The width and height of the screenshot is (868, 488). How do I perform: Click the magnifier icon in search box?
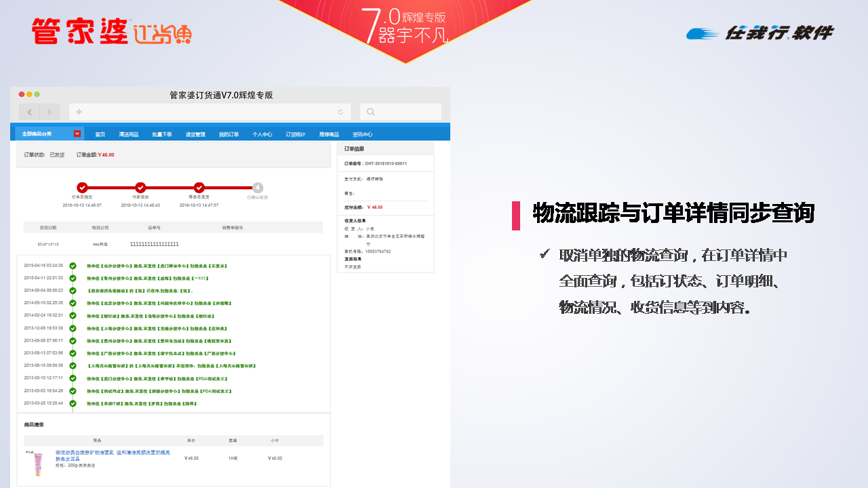pos(371,112)
